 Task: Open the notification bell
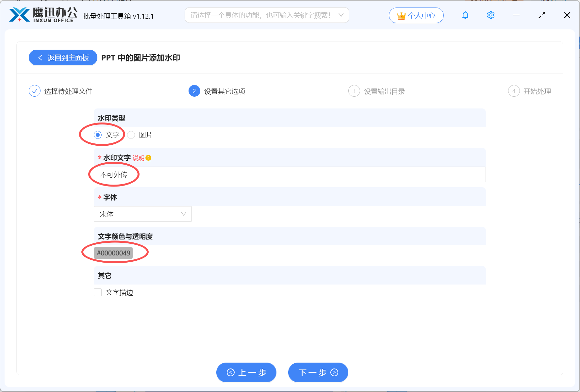(x=465, y=15)
